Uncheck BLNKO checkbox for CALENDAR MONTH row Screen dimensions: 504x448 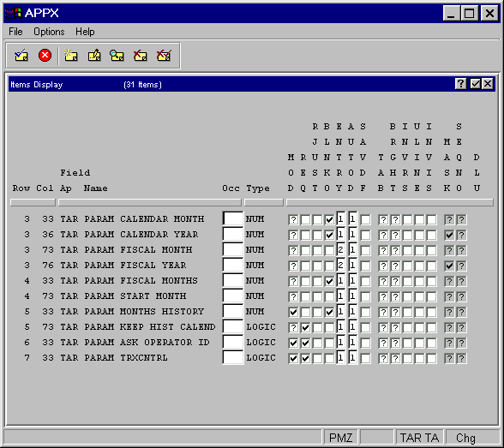tap(329, 219)
